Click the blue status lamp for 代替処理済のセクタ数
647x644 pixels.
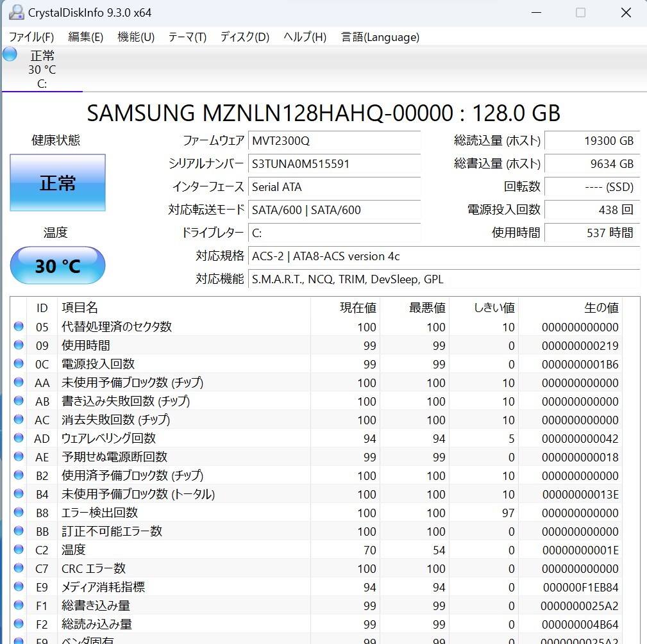pyautogui.click(x=18, y=327)
